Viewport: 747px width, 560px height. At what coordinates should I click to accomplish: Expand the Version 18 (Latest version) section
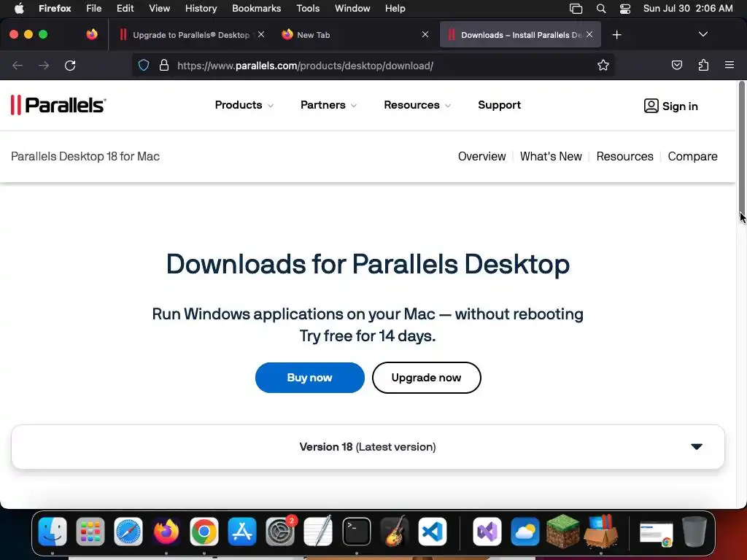pyautogui.click(x=368, y=447)
